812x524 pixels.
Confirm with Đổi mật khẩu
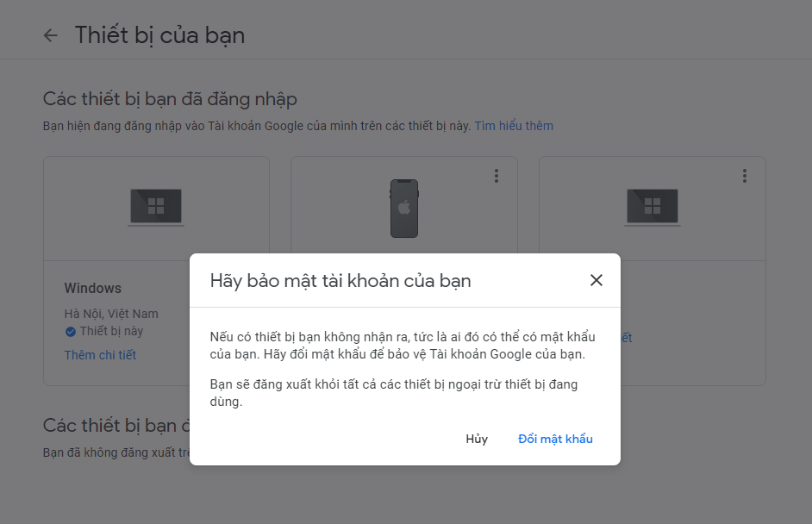point(555,439)
